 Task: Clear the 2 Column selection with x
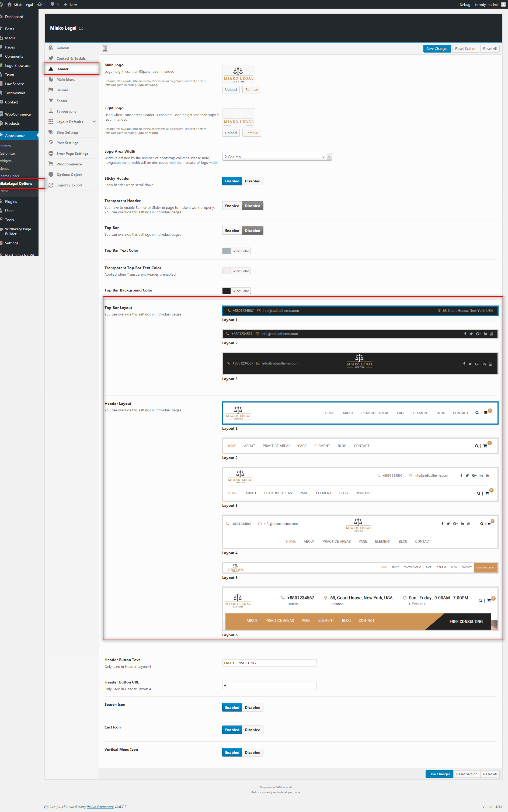click(323, 157)
